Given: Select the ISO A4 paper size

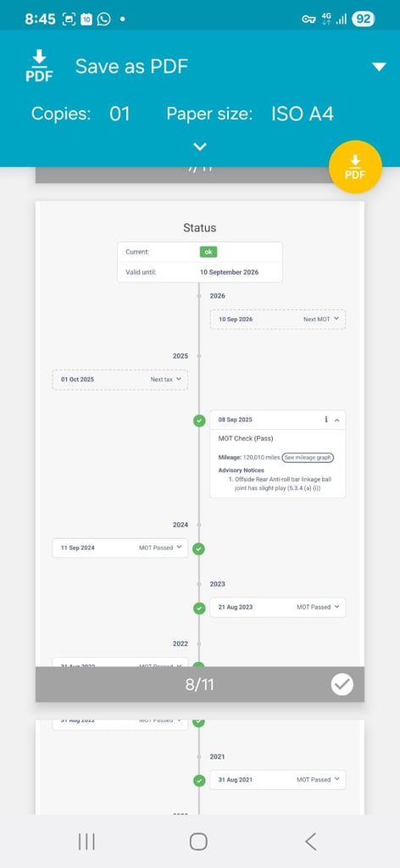Looking at the screenshot, I should pyautogui.click(x=303, y=114).
